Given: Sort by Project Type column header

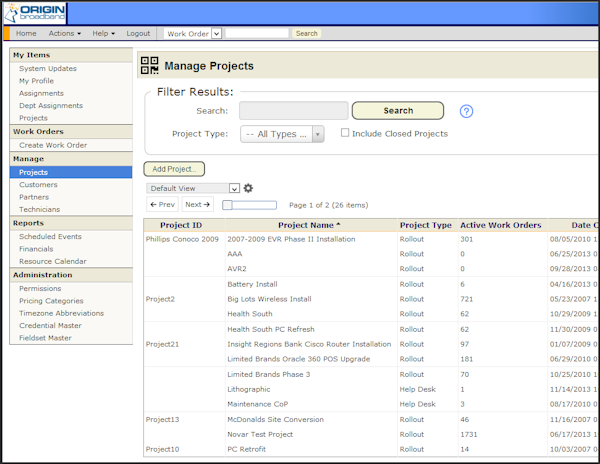Looking at the screenshot, I should point(426,225).
